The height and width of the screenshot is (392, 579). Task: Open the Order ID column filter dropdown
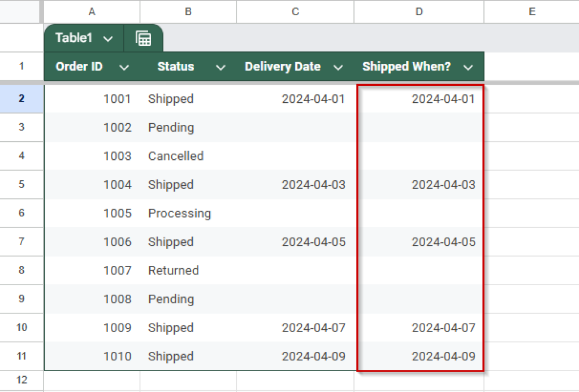[124, 66]
